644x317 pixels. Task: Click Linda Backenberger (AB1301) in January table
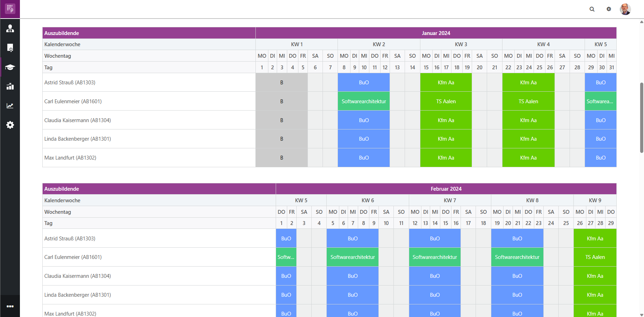(x=78, y=139)
